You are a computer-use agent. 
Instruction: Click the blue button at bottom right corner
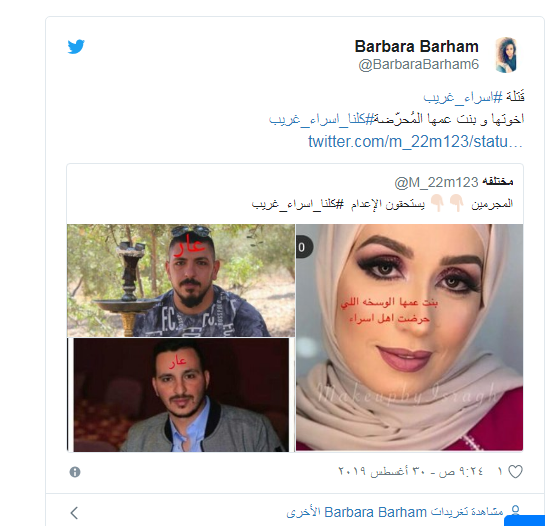coord(524,520)
